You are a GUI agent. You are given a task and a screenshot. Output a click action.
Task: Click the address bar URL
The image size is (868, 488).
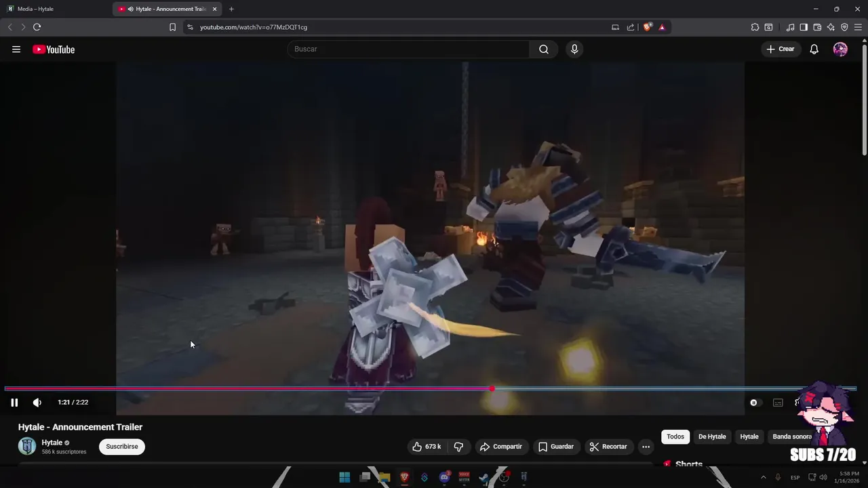pyautogui.click(x=254, y=27)
